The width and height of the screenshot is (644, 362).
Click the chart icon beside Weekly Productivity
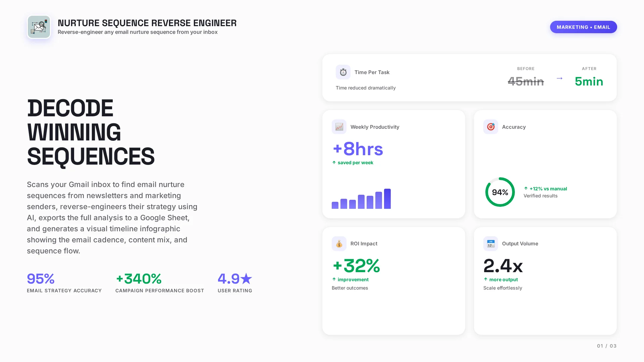[x=339, y=127]
